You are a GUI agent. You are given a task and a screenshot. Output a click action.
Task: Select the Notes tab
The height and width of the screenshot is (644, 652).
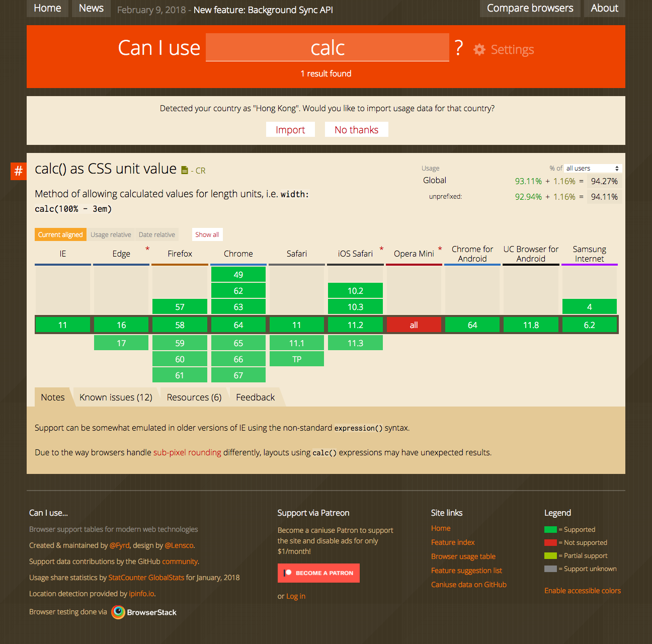53,397
